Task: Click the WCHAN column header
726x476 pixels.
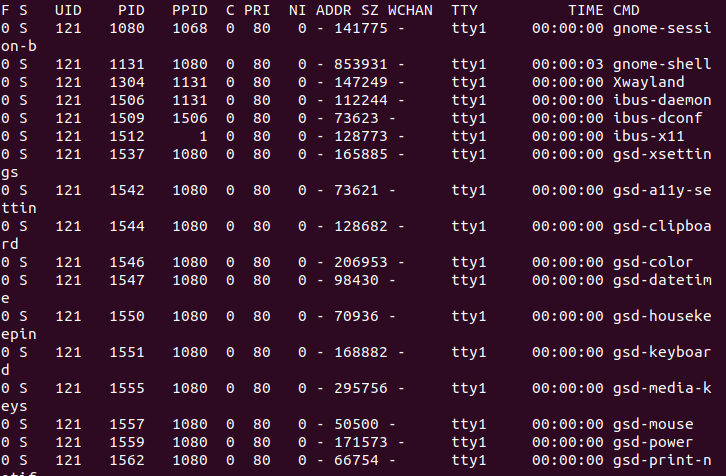Action: pyautogui.click(x=410, y=10)
